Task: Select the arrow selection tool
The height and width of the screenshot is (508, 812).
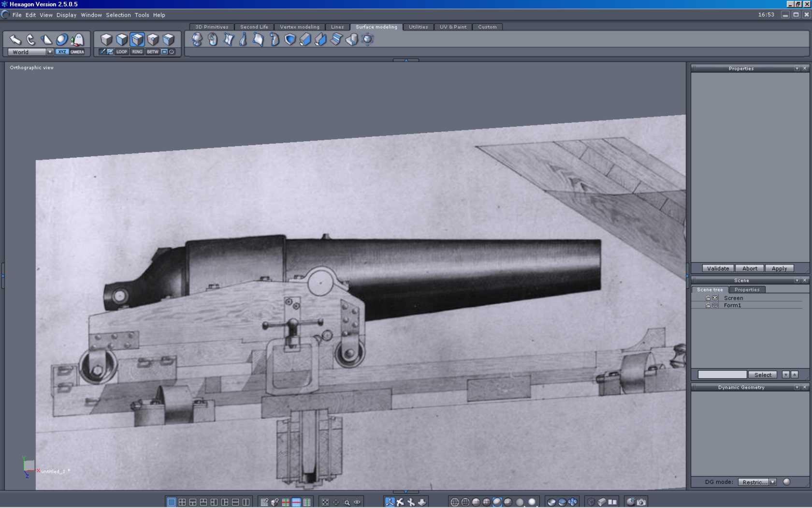Action: coord(15,40)
